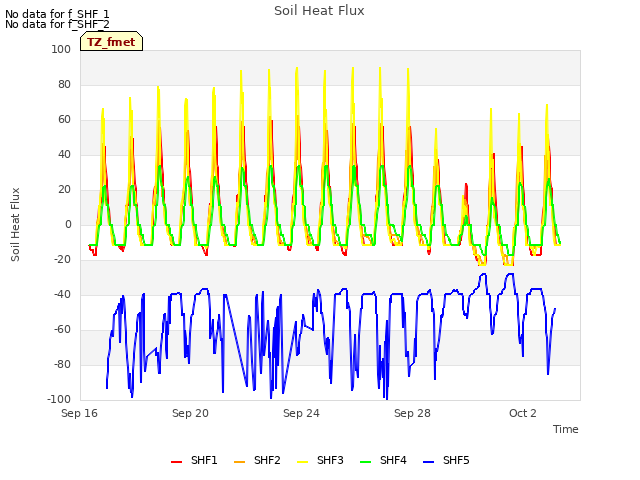Click the 0 y-axis tick label
Viewport: 640px width, 480px height.
(x=68, y=224)
